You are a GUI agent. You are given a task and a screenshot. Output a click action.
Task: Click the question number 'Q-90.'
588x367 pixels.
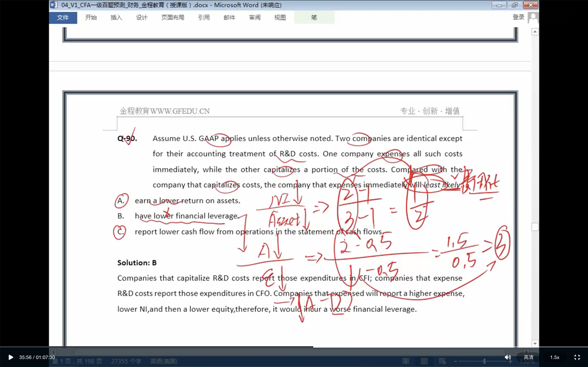pos(127,138)
